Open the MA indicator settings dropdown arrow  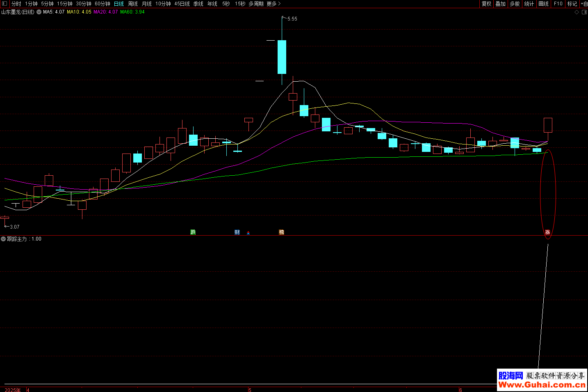(x=39, y=12)
